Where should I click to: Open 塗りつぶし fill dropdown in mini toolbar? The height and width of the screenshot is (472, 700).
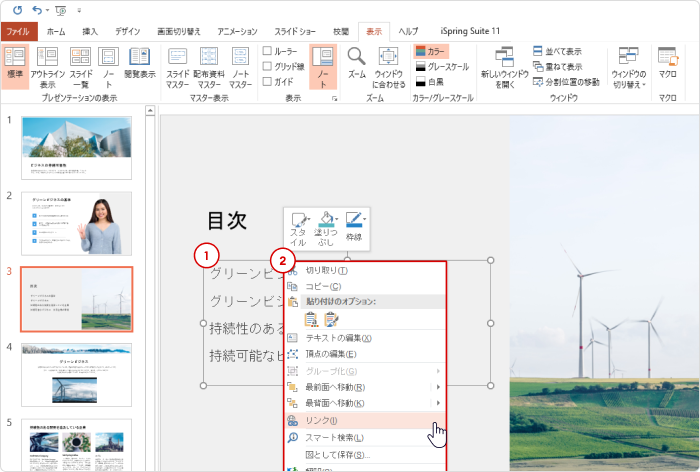326,229
